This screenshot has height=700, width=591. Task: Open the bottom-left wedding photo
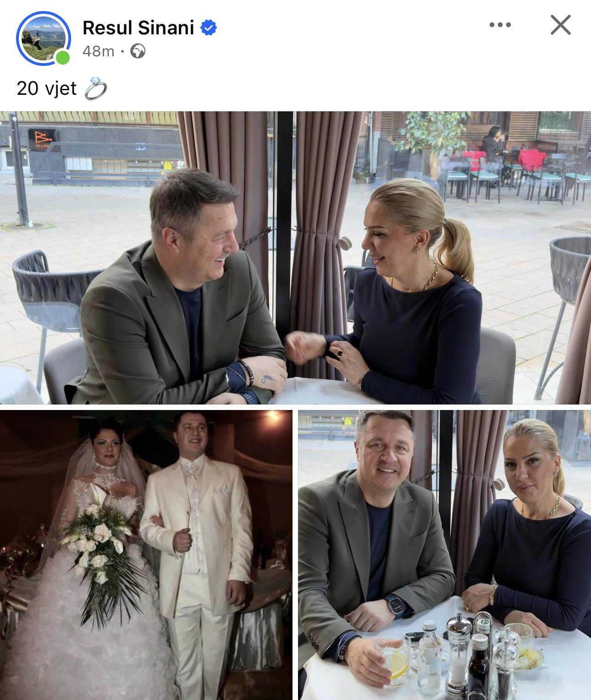146,555
